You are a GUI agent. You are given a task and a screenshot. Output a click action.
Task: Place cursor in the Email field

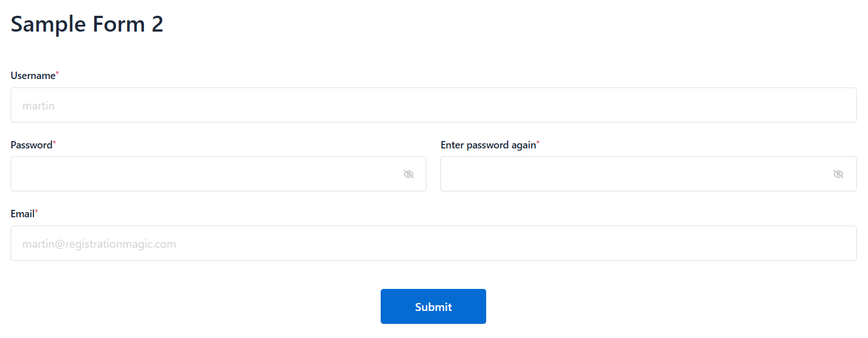433,244
